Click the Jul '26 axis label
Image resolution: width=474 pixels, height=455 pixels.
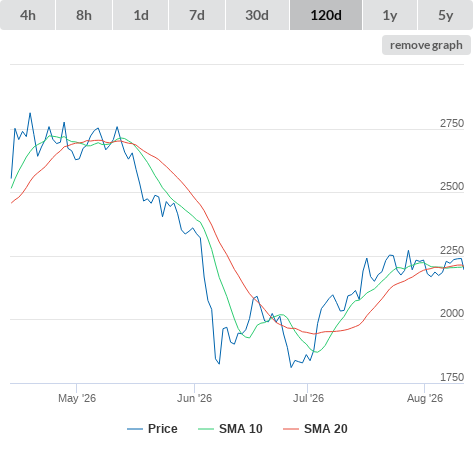[308, 398]
